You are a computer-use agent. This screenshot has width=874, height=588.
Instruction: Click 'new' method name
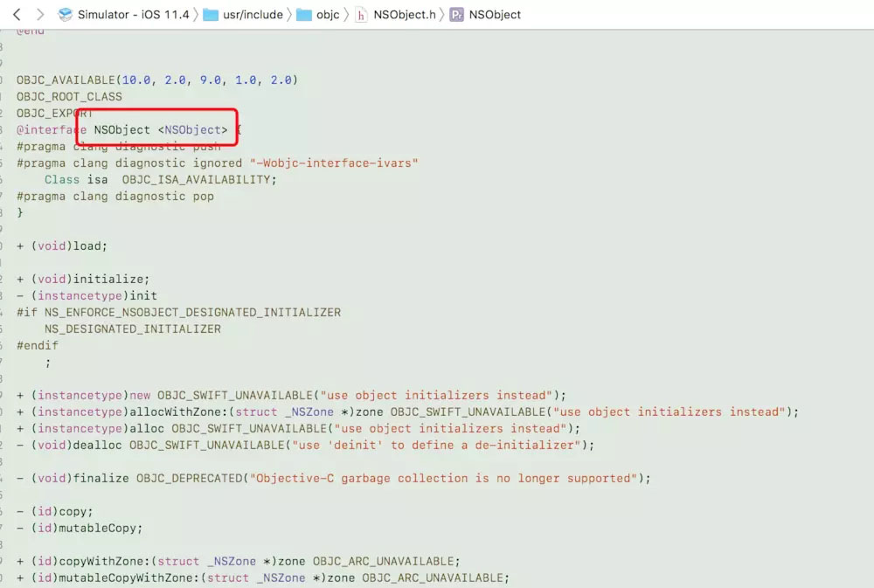[x=140, y=395]
